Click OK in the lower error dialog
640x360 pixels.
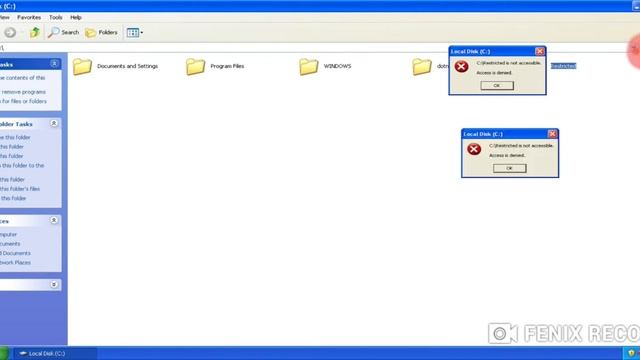coord(509,168)
